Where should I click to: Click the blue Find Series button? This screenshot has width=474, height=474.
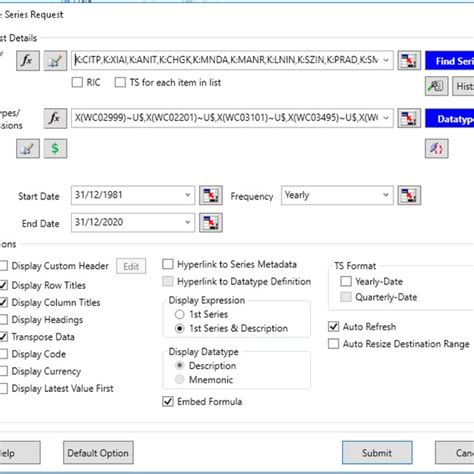[x=450, y=61]
